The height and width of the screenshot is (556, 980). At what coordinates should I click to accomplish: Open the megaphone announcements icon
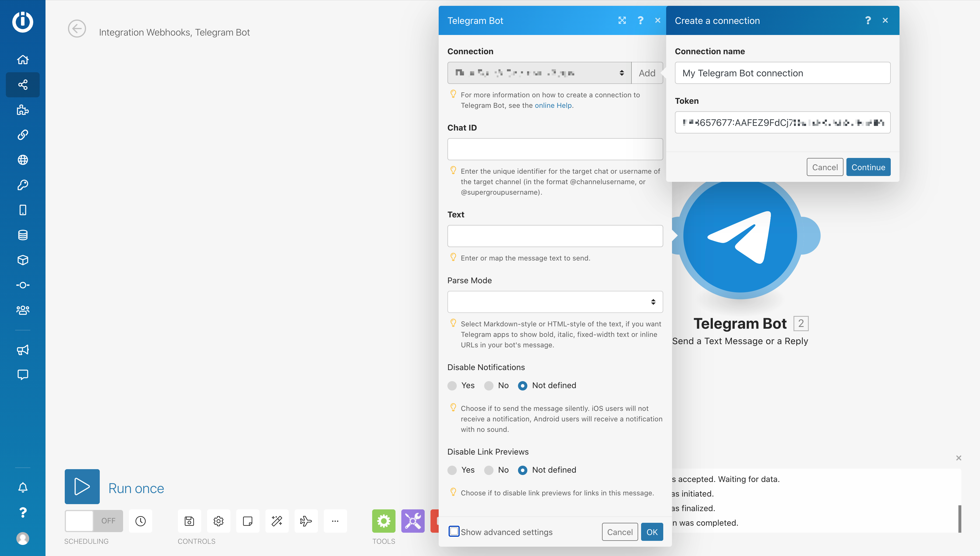pyautogui.click(x=22, y=350)
